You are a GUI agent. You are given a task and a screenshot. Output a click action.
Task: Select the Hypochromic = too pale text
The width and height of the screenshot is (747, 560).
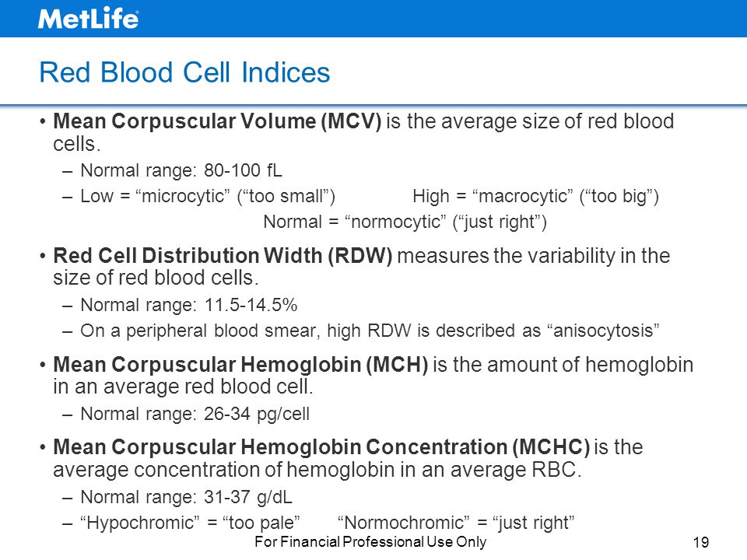[190, 523]
